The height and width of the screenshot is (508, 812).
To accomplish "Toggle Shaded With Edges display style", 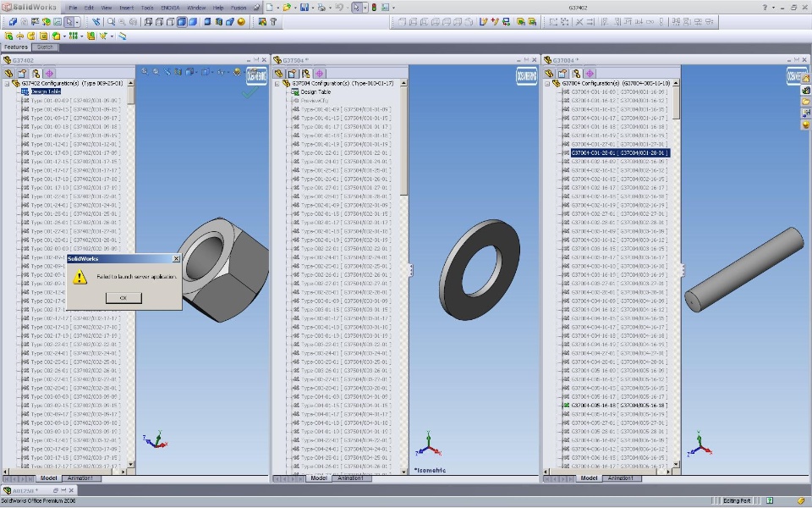I will point(181,22).
